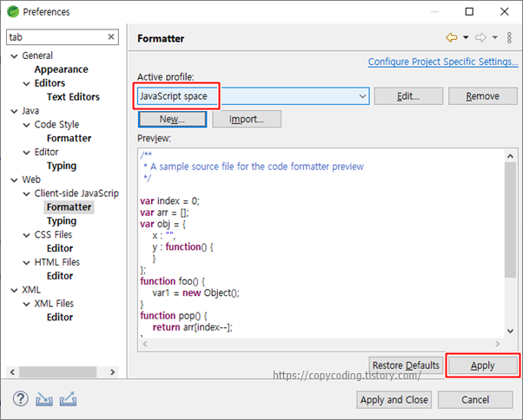Collapse the HTML Files node
This screenshot has height=420, width=523.
coord(26,263)
